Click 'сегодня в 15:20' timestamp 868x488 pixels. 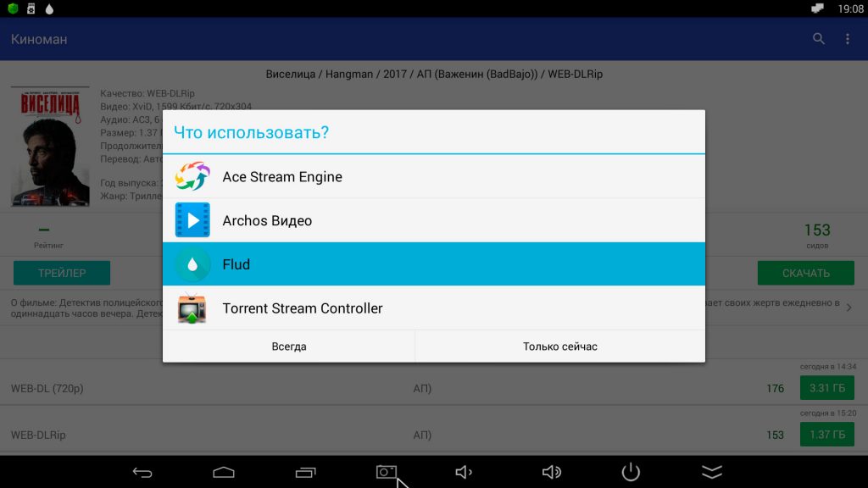coord(827,413)
